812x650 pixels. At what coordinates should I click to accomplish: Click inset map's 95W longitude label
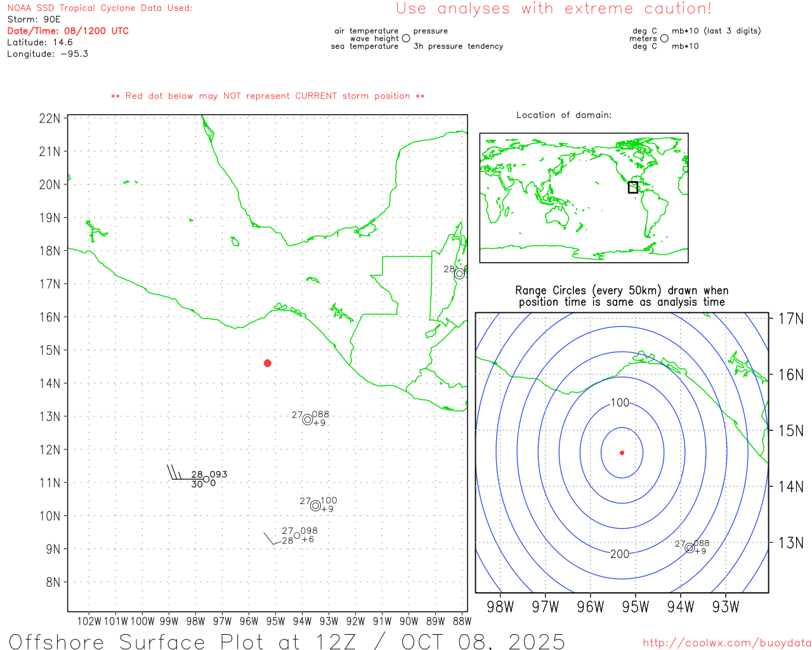[x=636, y=607]
